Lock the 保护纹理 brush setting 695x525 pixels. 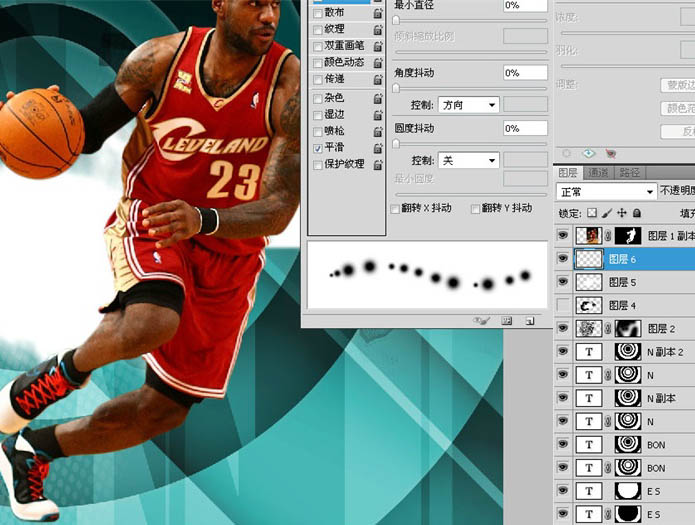coord(378,165)
